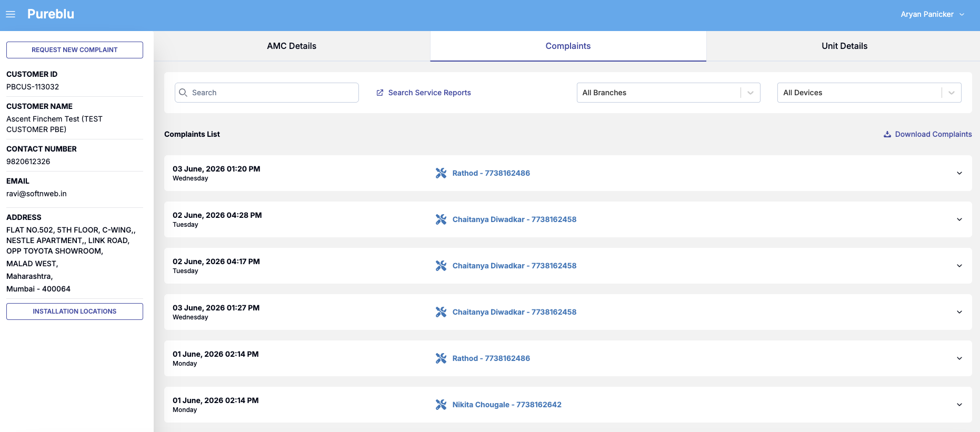Screen dimensions: 980x432
Task: Click date 02 June, 2026 04:28 PM
Action: click(x=217, y=215)
